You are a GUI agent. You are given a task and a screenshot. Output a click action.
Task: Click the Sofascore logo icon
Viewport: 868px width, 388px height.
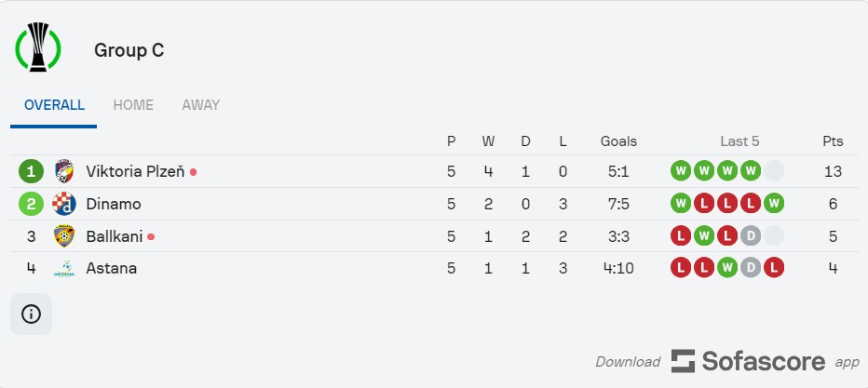(x=683, y=361)
